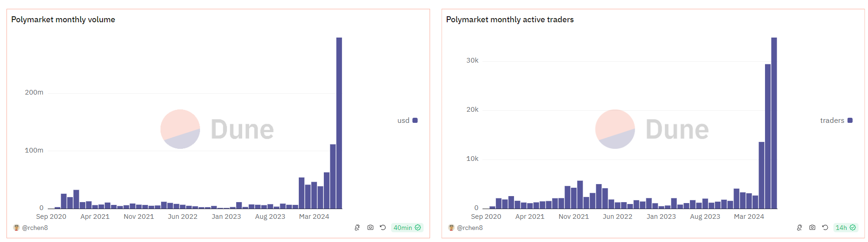This screenshot has width=868, height=242.
Task: Click refresh arrow icon under traders chart
Action: (x=825, y=228)
